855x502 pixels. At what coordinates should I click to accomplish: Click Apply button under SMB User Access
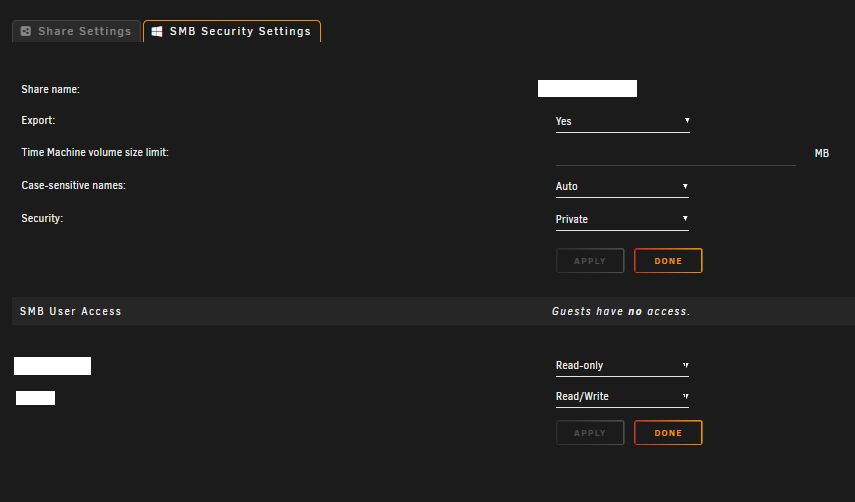pos(590,433)
